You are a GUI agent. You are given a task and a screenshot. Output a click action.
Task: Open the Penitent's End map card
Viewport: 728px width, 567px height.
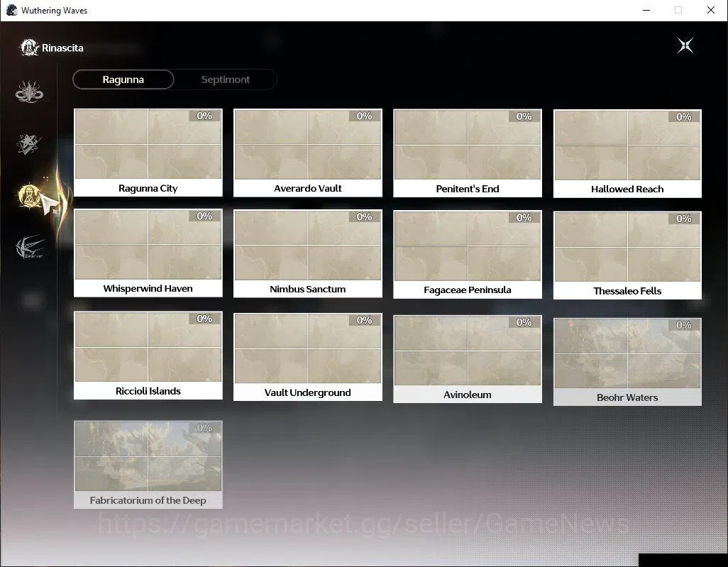468,153
